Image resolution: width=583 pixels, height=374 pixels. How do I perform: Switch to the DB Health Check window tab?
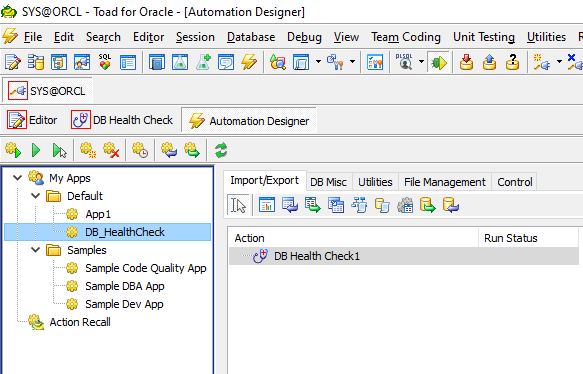coord(122,120)
